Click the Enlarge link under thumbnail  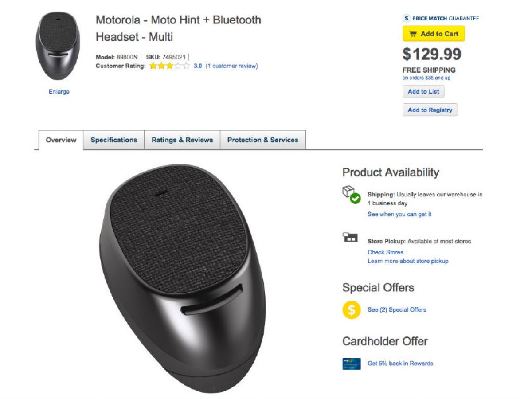59,92
